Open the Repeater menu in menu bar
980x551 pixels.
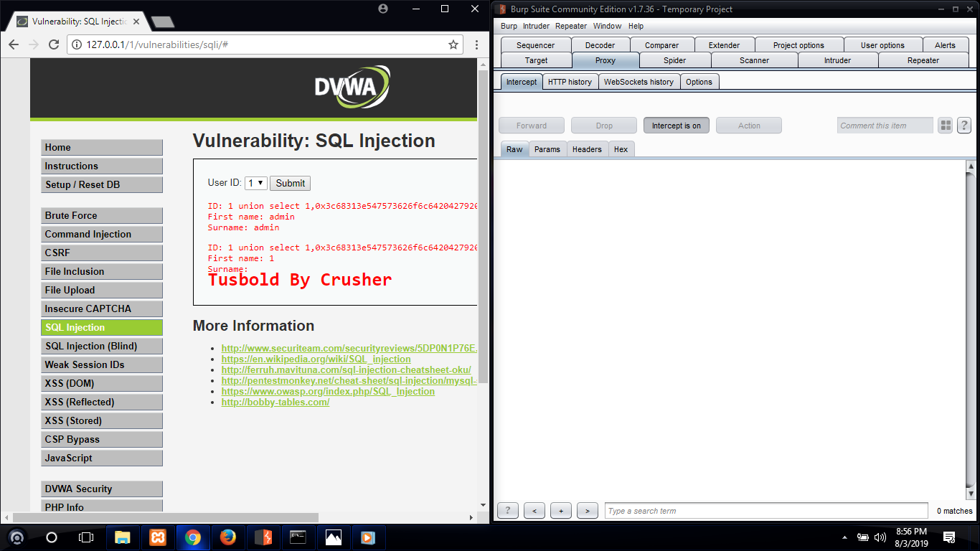pos(571,26)
